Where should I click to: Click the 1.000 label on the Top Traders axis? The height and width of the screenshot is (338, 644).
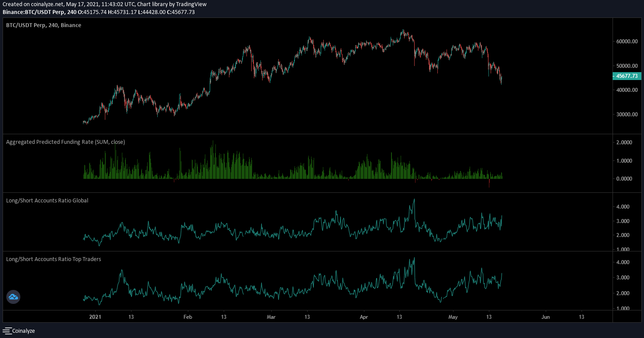pyautogui.click(x=623, y=309)
